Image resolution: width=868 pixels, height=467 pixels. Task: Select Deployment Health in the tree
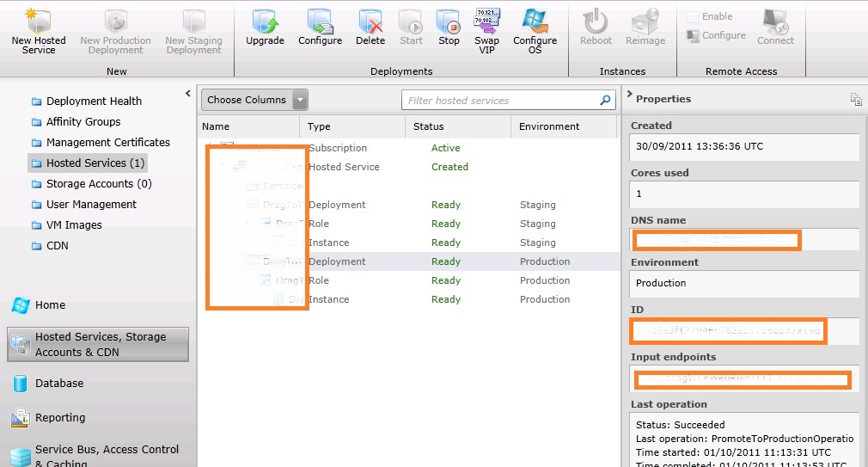click(x=94, y=101)
